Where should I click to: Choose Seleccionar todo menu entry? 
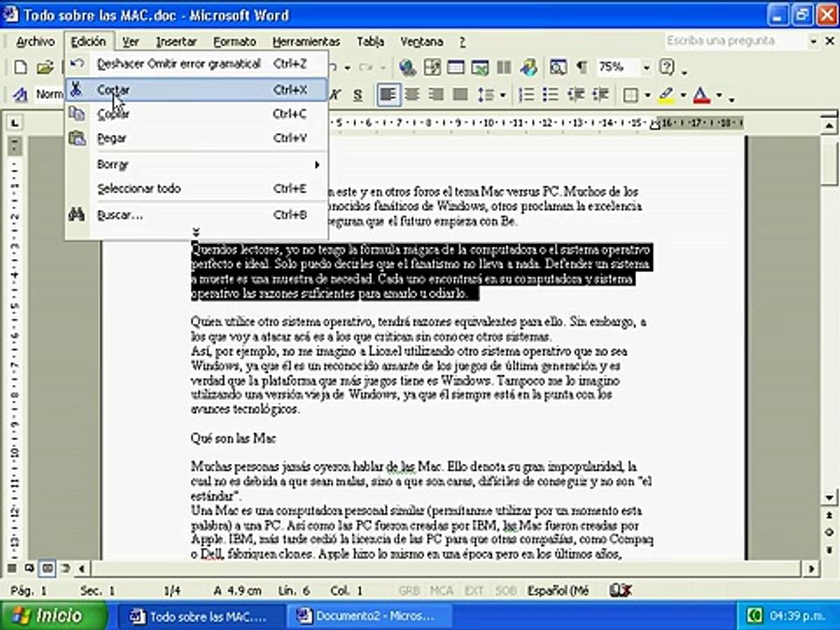pyautogui.click(x=197, y=189)
